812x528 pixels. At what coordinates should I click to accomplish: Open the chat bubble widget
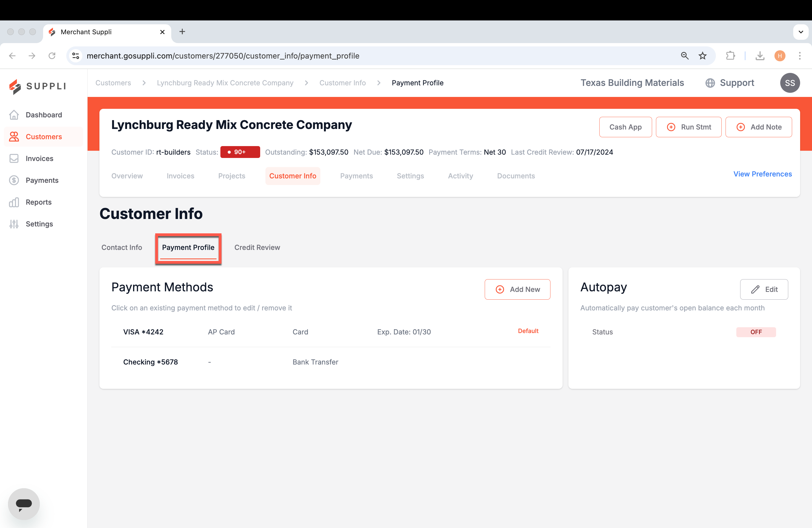(x=24, y=504)
